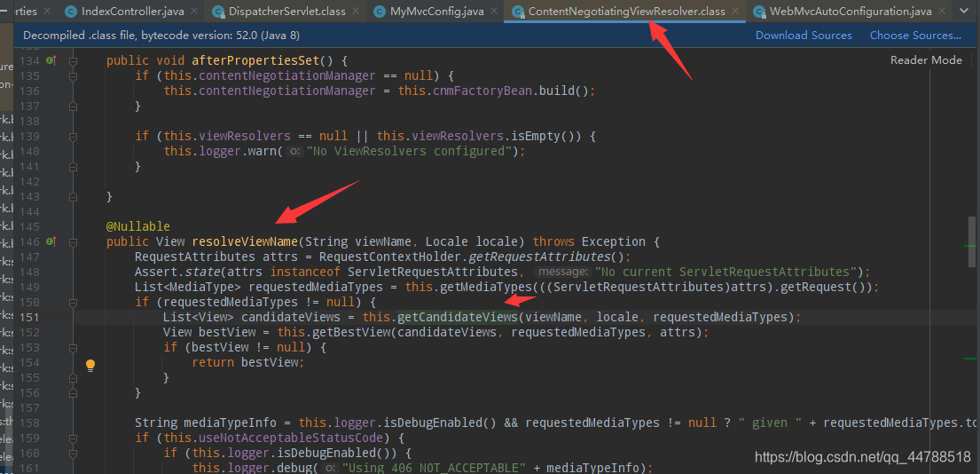
Task: Click the lower green mark on the error stripe
Action: pos(970,359)
